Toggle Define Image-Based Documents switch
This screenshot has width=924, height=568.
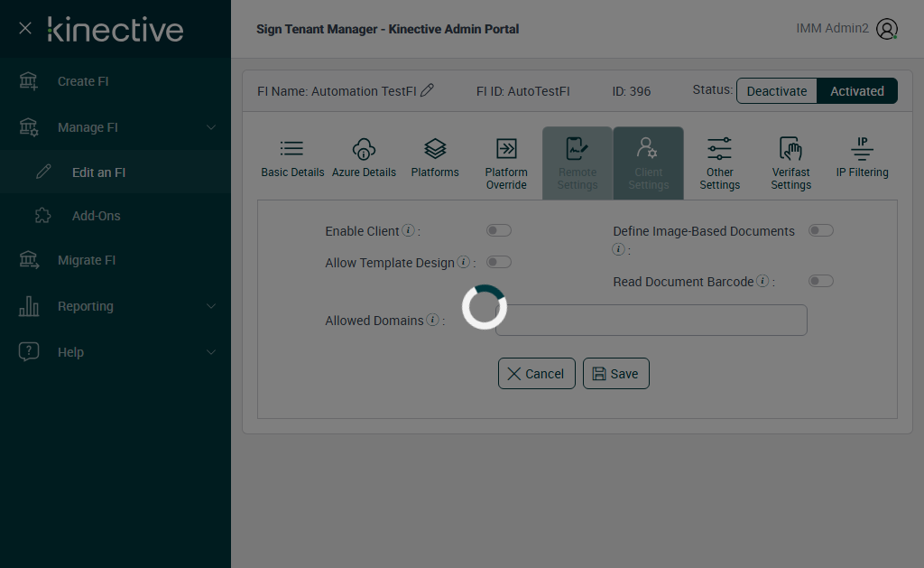coord(821,230)
